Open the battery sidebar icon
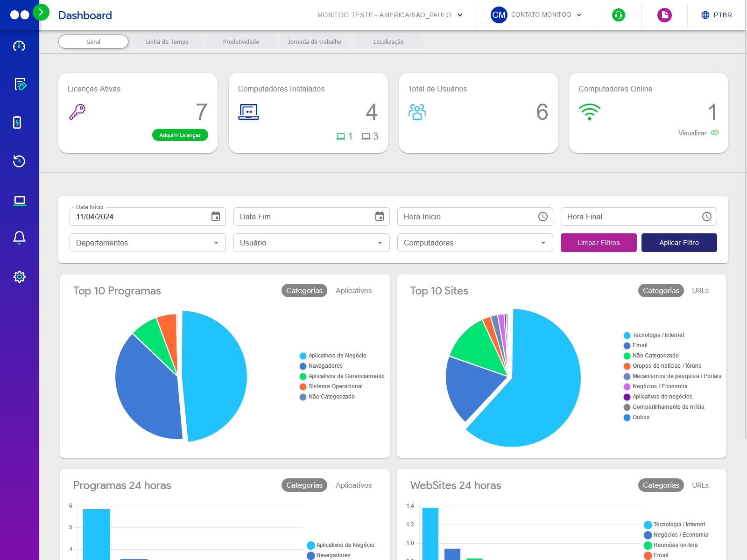The width and height of the screenshot is (747, 560). [17, 122]
